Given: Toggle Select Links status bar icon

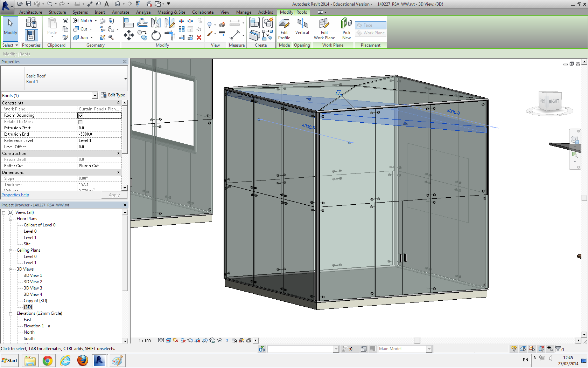Looking at the screenshot, I should (514, 349).
